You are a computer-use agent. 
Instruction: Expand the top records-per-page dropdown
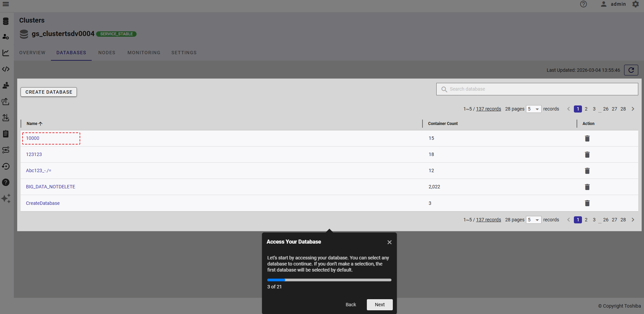tap(533, 109)
